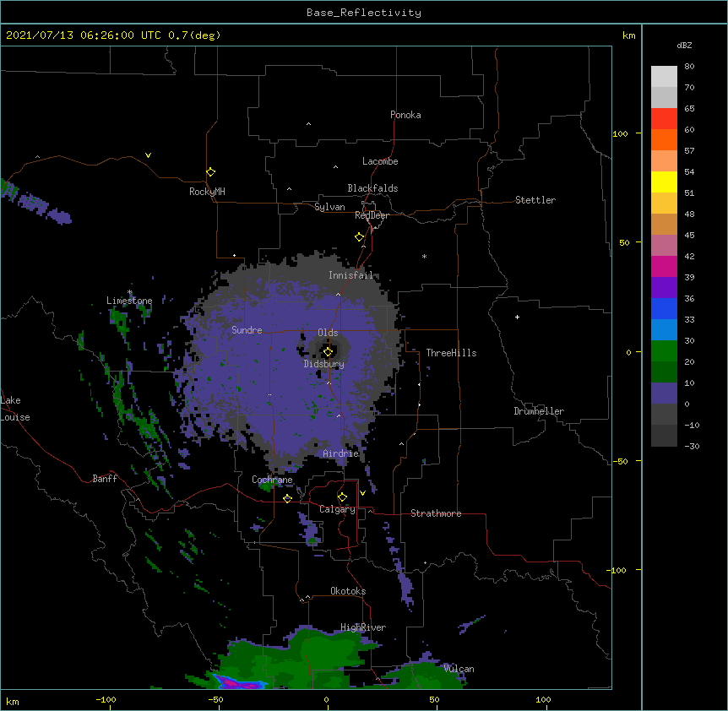The height and width of the screenshot is (711, 728).
Task: Click the white plus marker north of Drumheller
Action: pyautogui.click(x=517, y=317)
